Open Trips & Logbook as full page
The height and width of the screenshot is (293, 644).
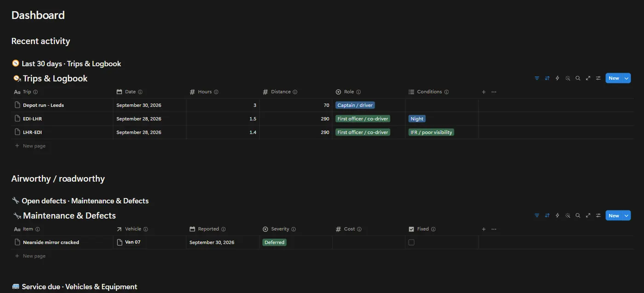[x=588, y=78]
